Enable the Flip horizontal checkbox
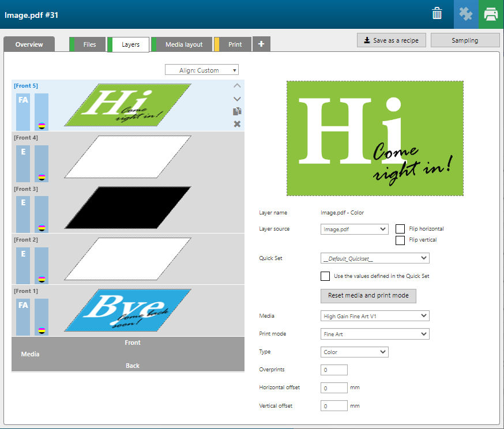The height and width of the screenshot is (429, 504). (400, 229)
